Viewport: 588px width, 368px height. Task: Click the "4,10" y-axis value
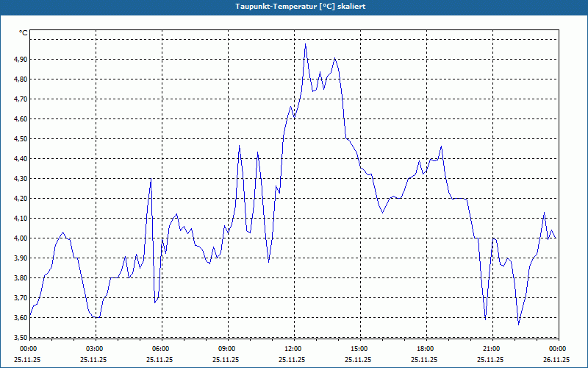point(21,219)
